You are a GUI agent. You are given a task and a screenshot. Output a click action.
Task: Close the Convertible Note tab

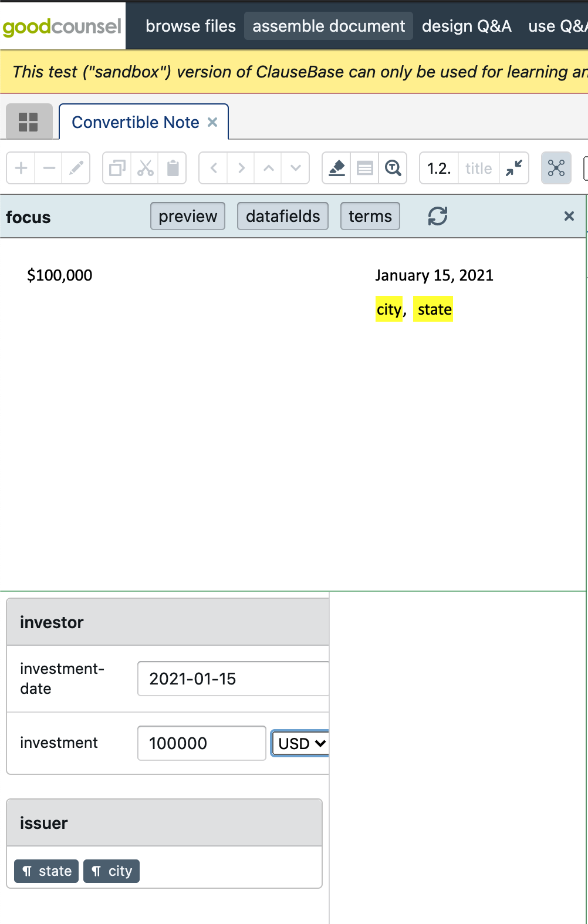pyautogui.click(x=212, y=122)
